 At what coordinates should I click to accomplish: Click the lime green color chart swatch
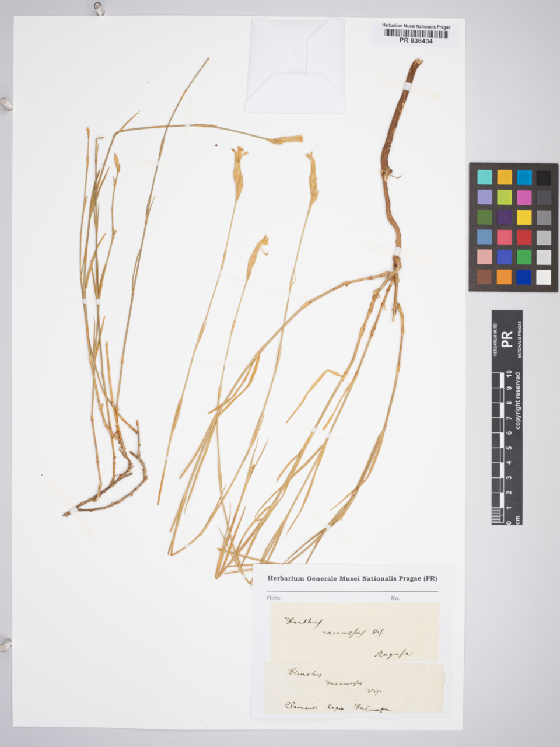point(505,197)
